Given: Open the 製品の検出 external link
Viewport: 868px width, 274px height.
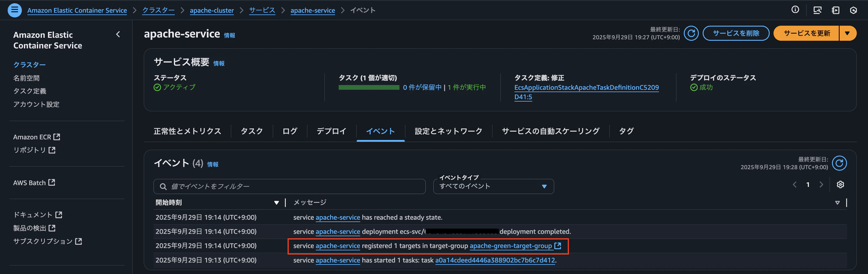Looking at the screenshot, I should (34, 228).
